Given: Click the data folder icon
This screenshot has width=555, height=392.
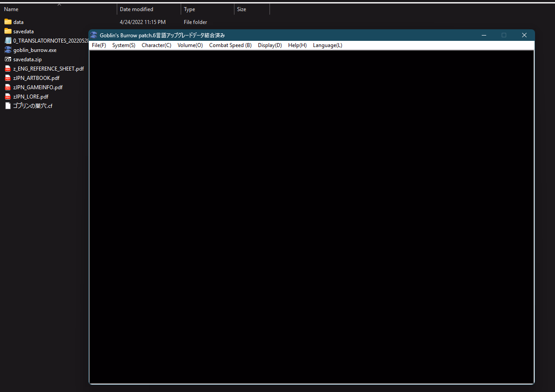Looking at the screenshot, I should coord(8,22).
